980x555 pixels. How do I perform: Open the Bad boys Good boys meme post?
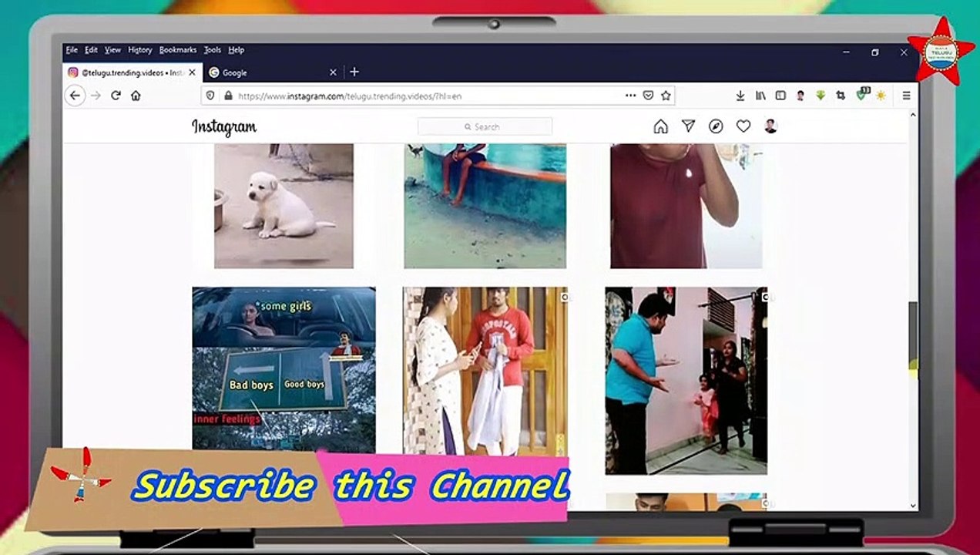click(284, 370)
